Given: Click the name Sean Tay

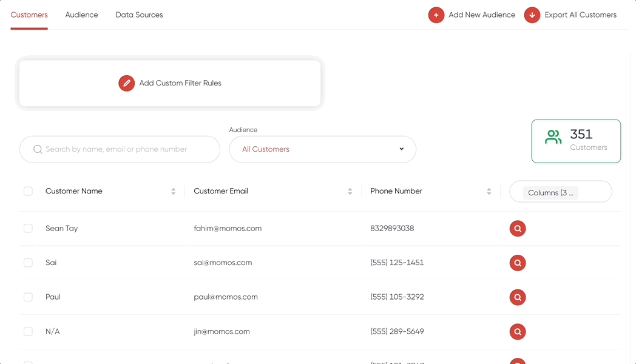Looking at the screenshot, I should pyautogui.click(x=62, y=228).
